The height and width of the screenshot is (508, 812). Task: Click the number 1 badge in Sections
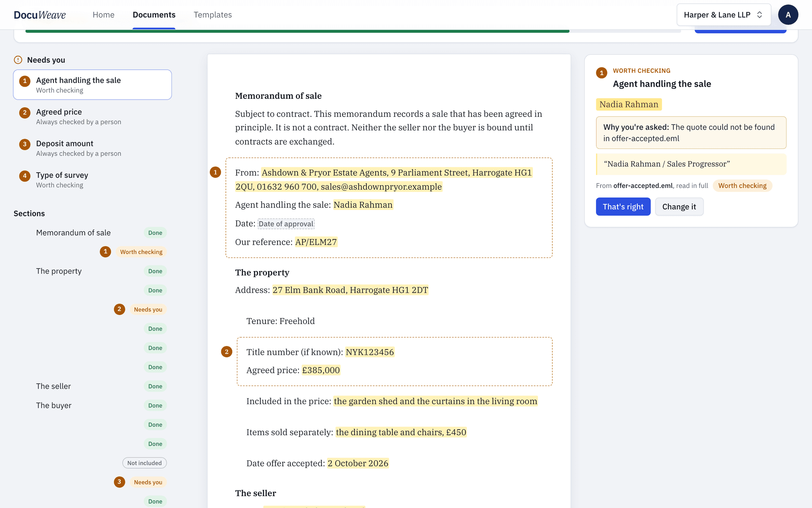point(105,252)
